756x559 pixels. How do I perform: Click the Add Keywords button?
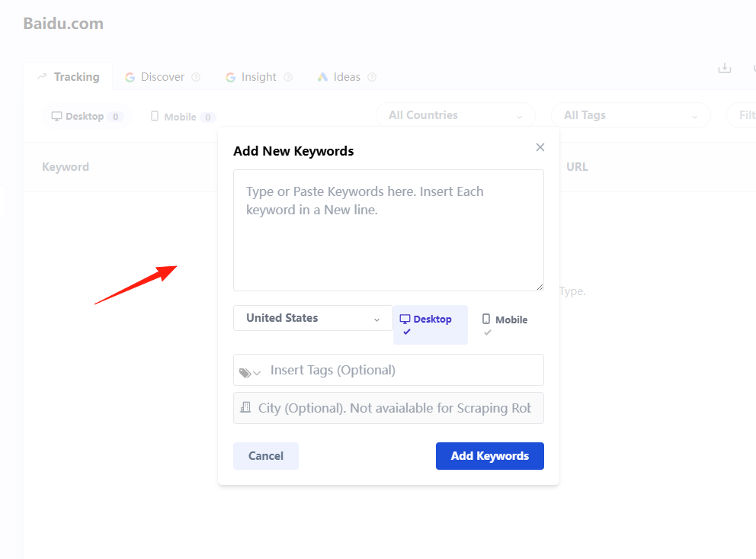click(x=490, y=456)
